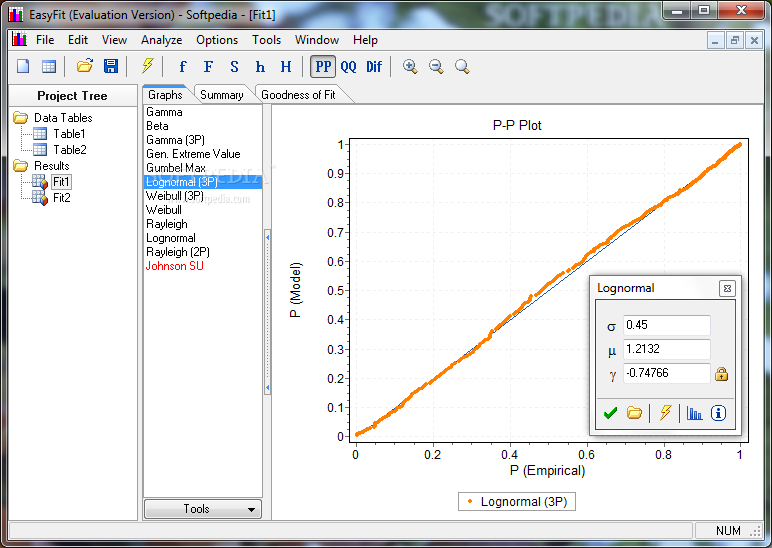This screenshot has height=548, width=772.
Task: Reset zoom with the plain magnifier icon
Action: pos(462,66)
